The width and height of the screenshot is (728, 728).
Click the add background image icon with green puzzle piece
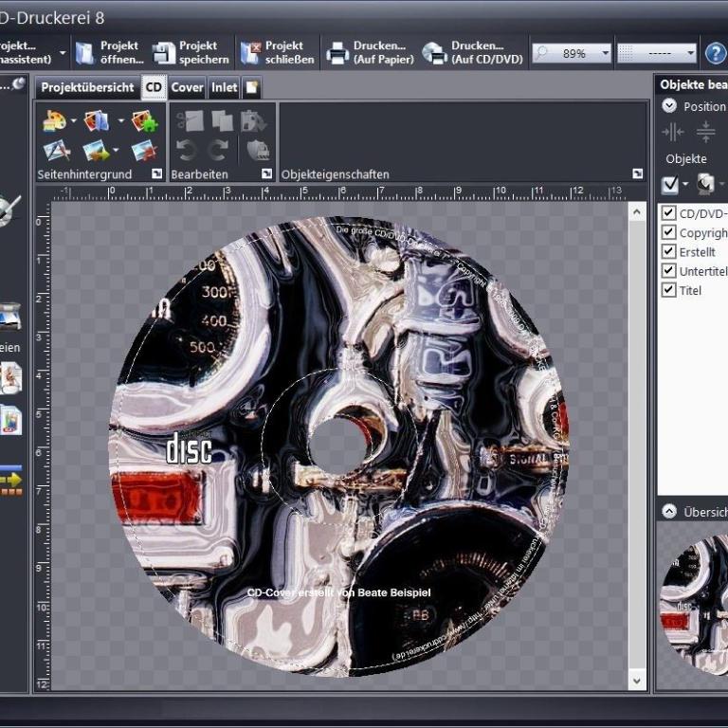point(143,120)
